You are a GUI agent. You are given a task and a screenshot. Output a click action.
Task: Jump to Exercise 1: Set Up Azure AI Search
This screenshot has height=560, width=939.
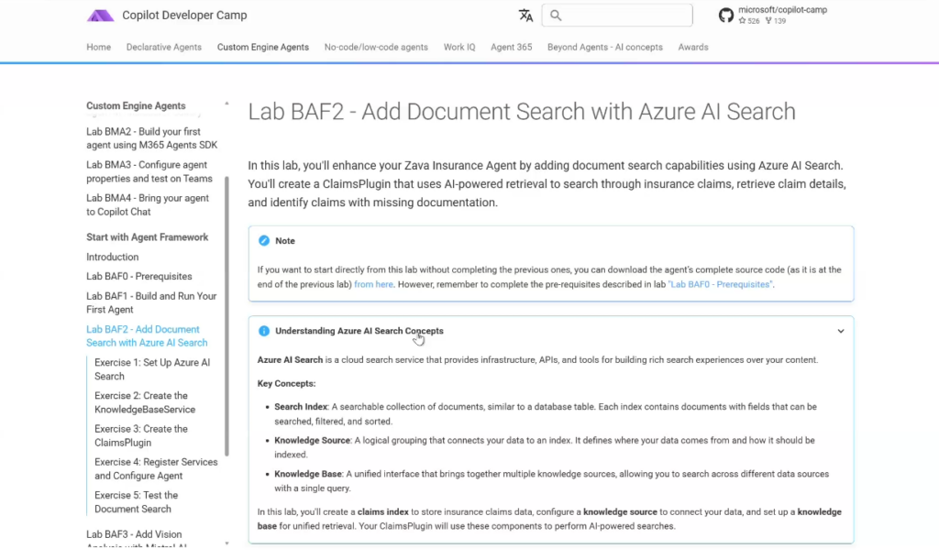coord(152,369)
